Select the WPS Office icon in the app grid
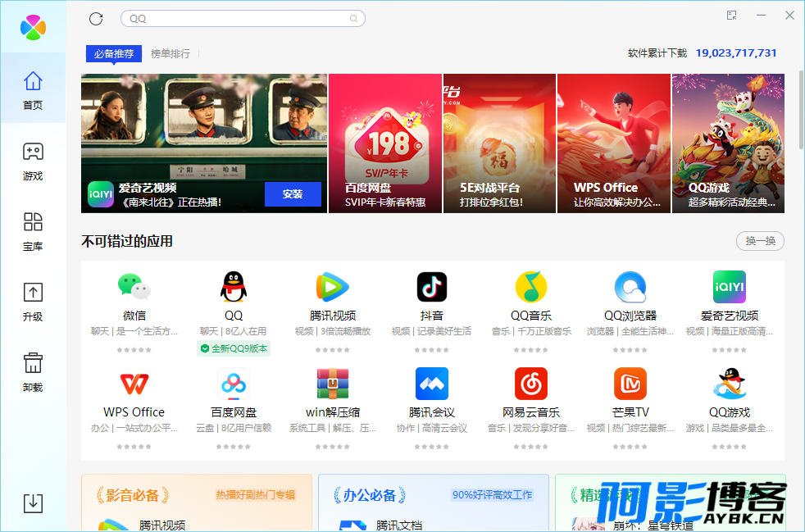The image size is (805, 532). (x=134, y=384)
